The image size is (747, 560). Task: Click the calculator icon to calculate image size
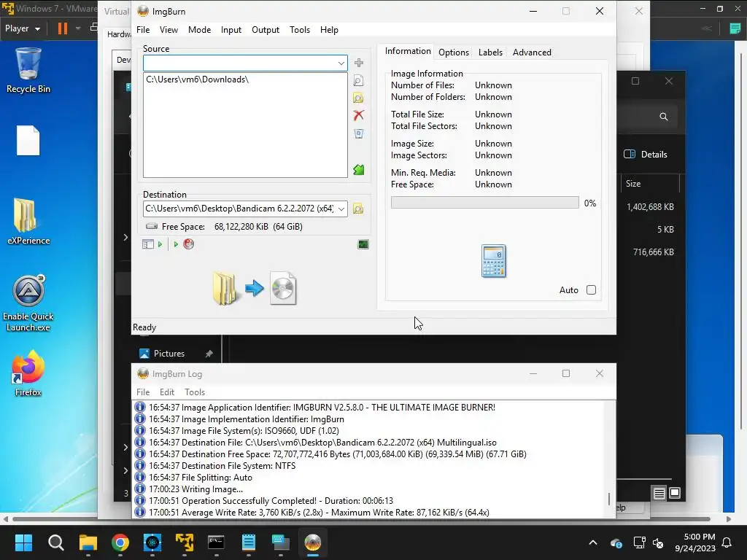(x=494, y=261)
